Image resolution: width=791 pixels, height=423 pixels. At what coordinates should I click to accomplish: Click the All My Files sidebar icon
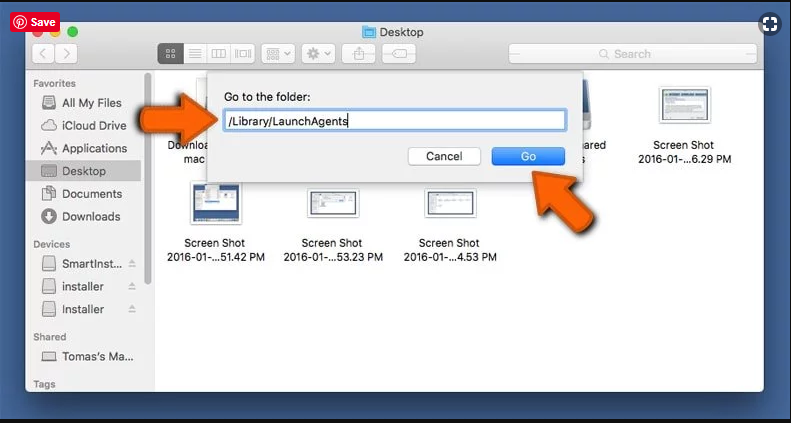49,103
